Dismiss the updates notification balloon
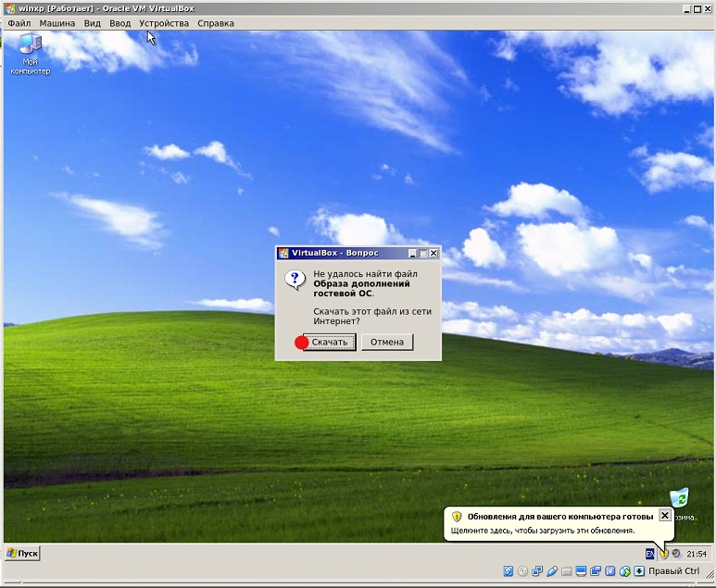The image size is (716, 588). click(664, 515)
